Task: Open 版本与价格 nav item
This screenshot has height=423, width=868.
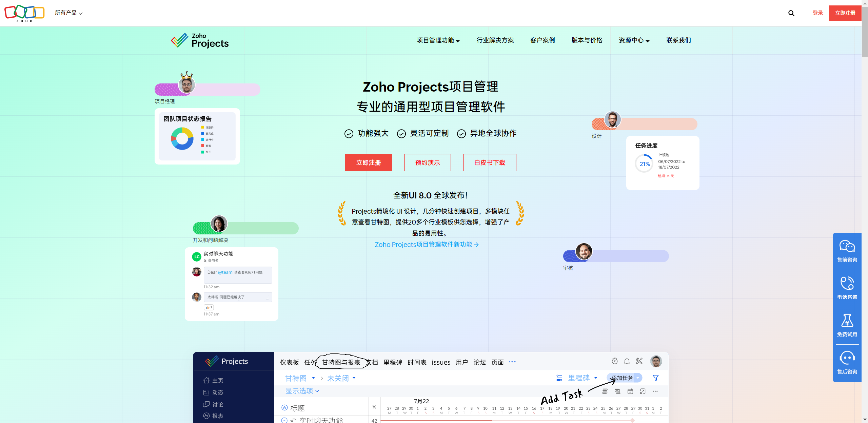Action: click(587, 40)
